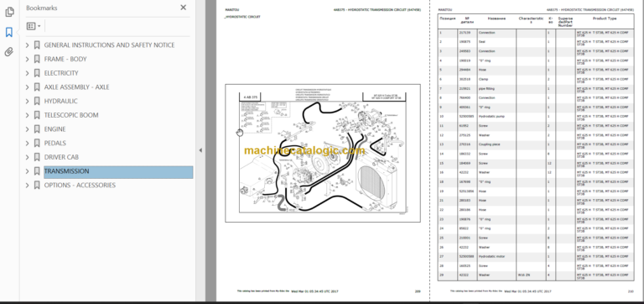Go to GENERAL INSTRUCTIONS AND SAFETY NOTICE bookmark
The image size is (644, 304).
pyautogui.click(x=109, y=45)
